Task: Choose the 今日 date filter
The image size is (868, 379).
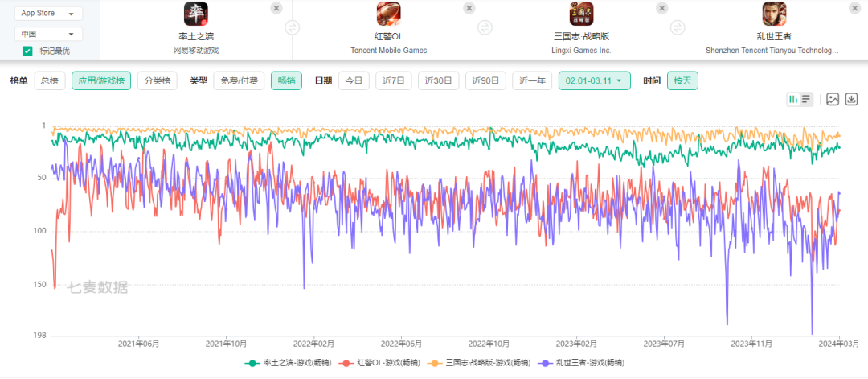Action: (354, 81)
